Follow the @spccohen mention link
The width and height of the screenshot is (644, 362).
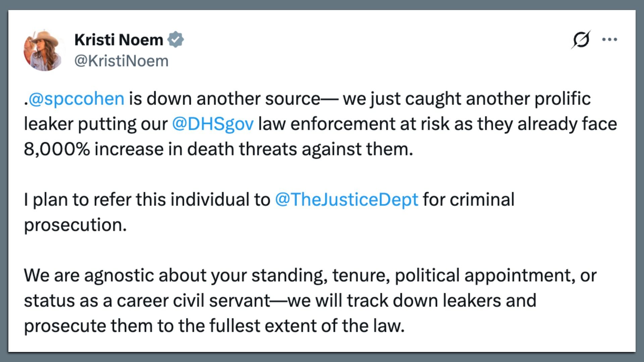coord(76,99)
